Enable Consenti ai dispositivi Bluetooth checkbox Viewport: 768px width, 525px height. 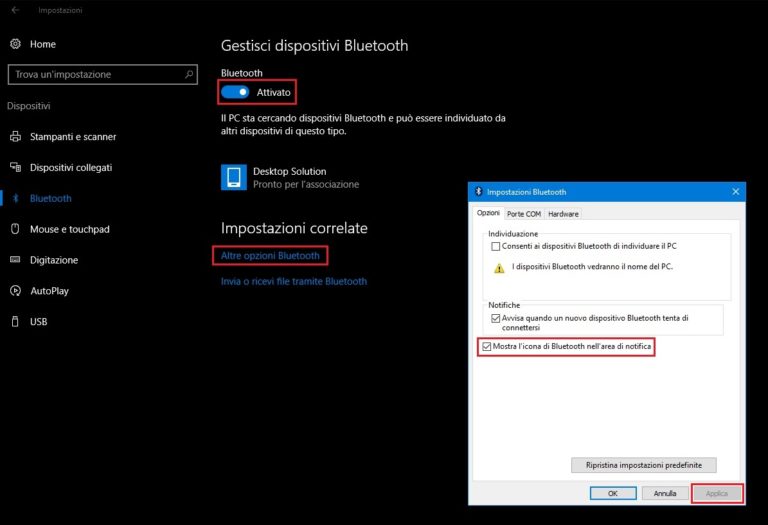495,245
